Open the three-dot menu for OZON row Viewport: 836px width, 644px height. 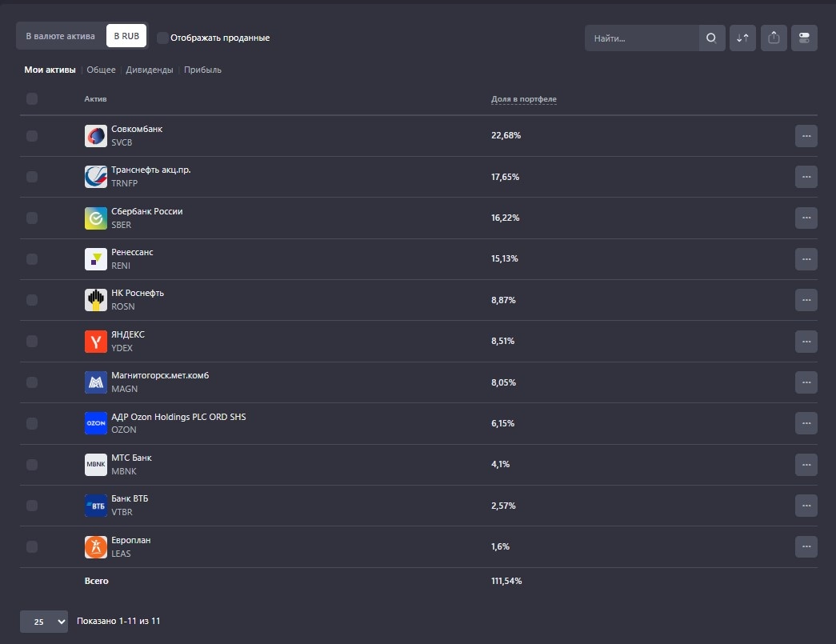806,423
